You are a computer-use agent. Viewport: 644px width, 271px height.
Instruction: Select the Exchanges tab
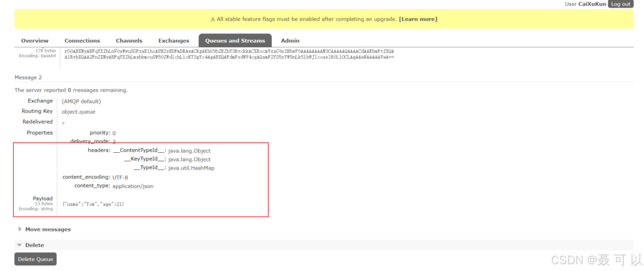pos(174,41)
